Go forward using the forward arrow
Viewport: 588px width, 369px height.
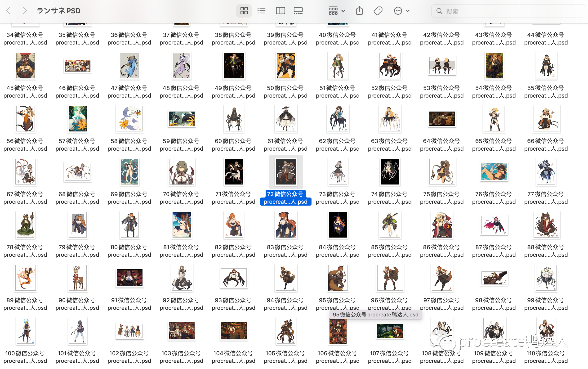(25, 11)
